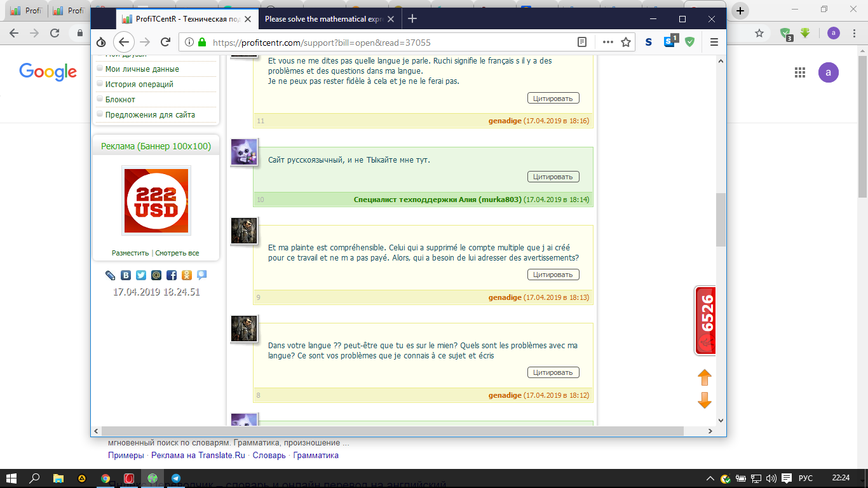
Task: Open the 'Предложения для сайта' menu item
Action: 150,114
